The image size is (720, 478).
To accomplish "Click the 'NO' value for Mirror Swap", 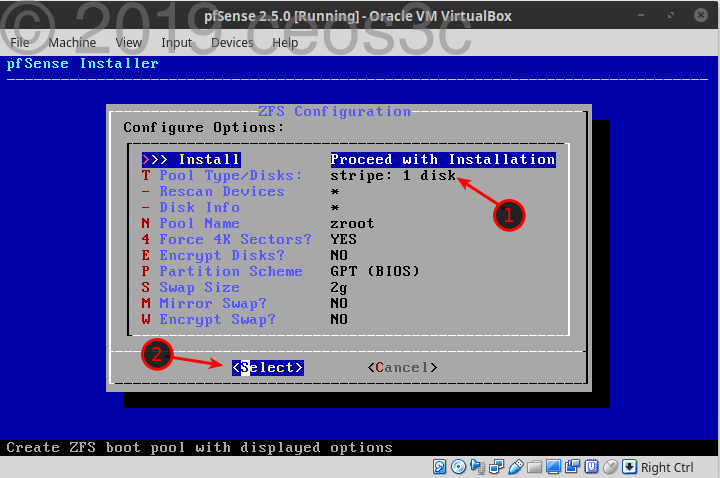I will point(339,304).
